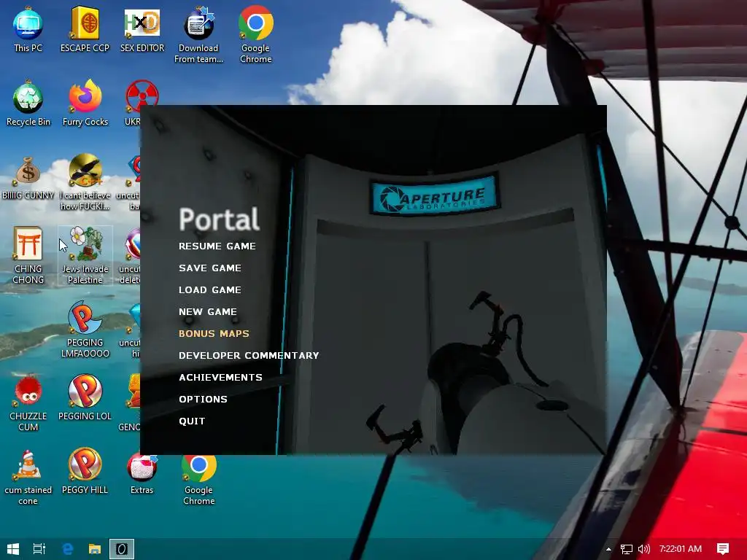Open the red fuzzy Chuzzle icon

[x=28, y=403]
